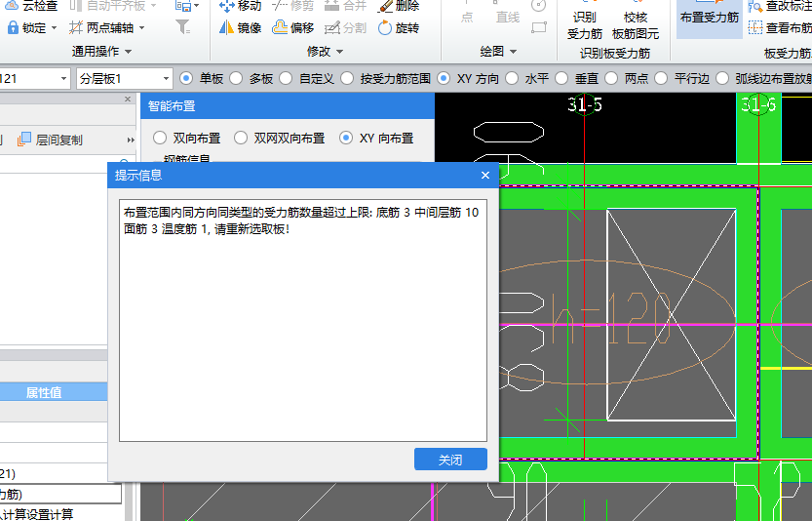Click the 关闭 button in dialog
This screenshot has height=521, width=812.
(x=450, y=460)
